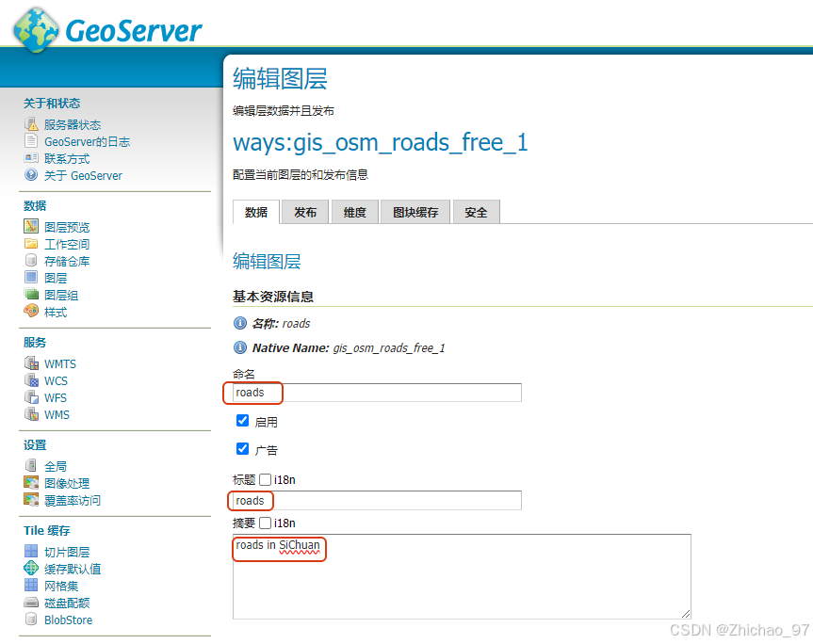Click the 命名 input field
Screen dimensions: 813x644
pyautogui.click(x=377, y=393)
